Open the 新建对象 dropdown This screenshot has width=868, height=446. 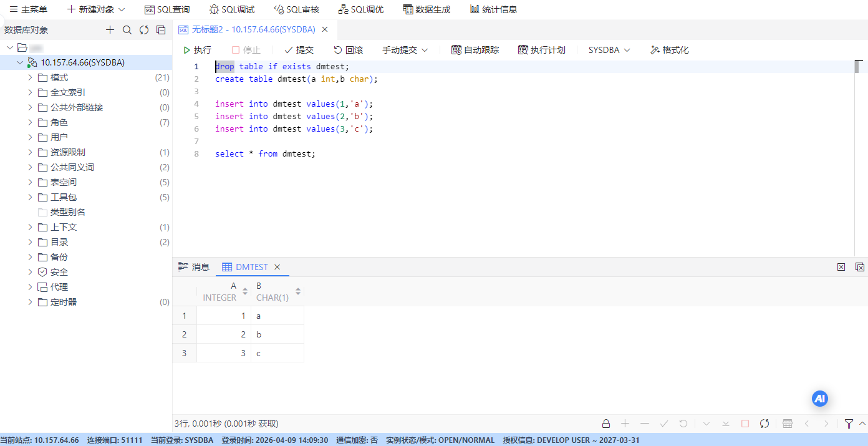pos(96,9)
